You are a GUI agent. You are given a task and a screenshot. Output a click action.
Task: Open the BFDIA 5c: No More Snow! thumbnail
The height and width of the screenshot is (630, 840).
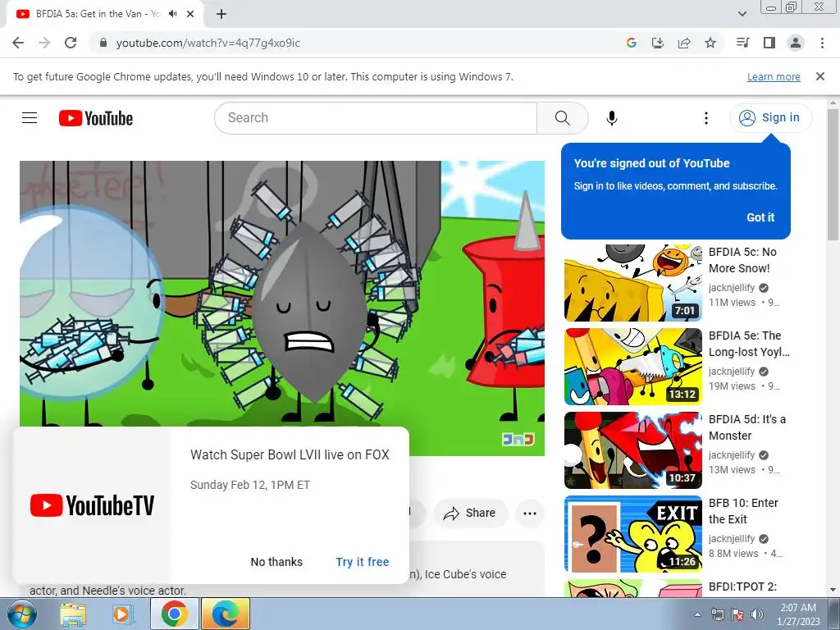[633, 283]
